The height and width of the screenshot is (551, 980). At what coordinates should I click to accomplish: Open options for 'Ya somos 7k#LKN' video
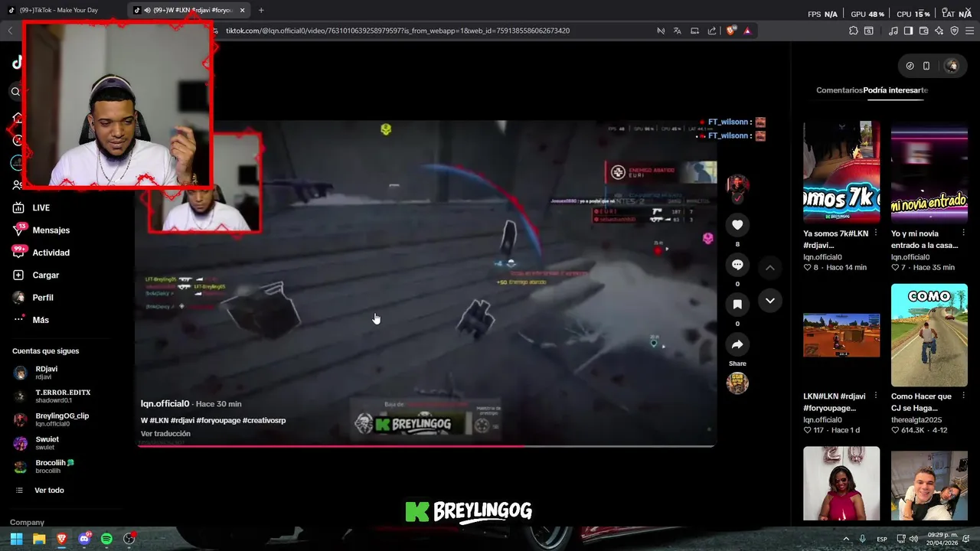(874, 234)
